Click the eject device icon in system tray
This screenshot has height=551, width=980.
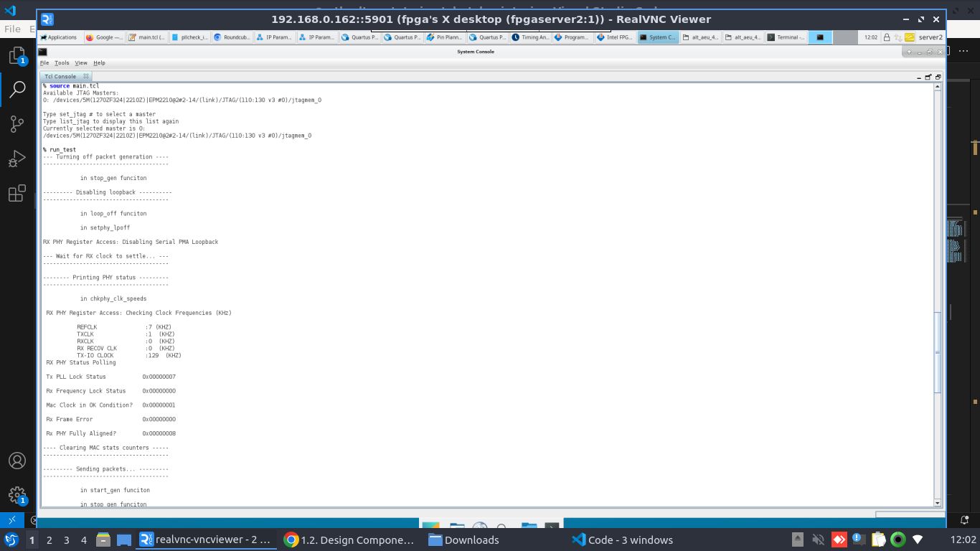(x=798, y=540)
